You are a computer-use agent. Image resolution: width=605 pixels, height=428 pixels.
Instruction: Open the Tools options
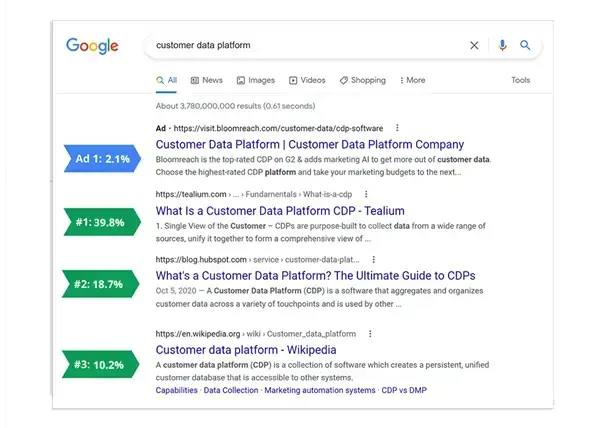pyautogui.click(x=520, y=80)
